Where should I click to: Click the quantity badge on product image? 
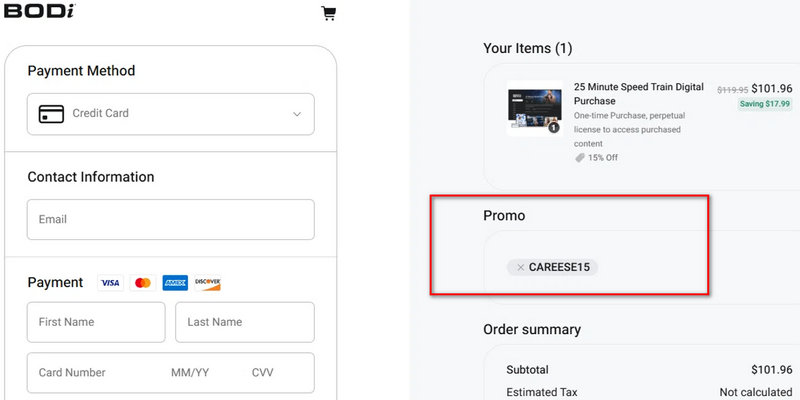click(553, 128)
